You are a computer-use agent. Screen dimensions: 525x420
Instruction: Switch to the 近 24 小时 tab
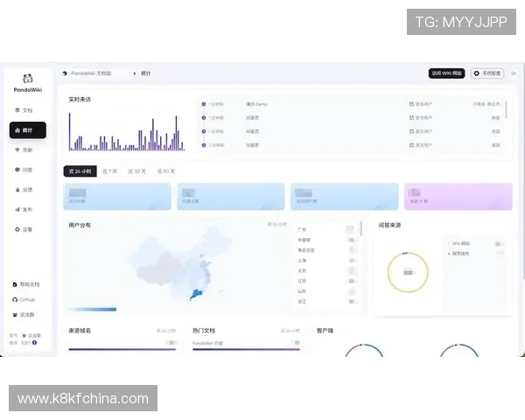click(x=79, y=171)
